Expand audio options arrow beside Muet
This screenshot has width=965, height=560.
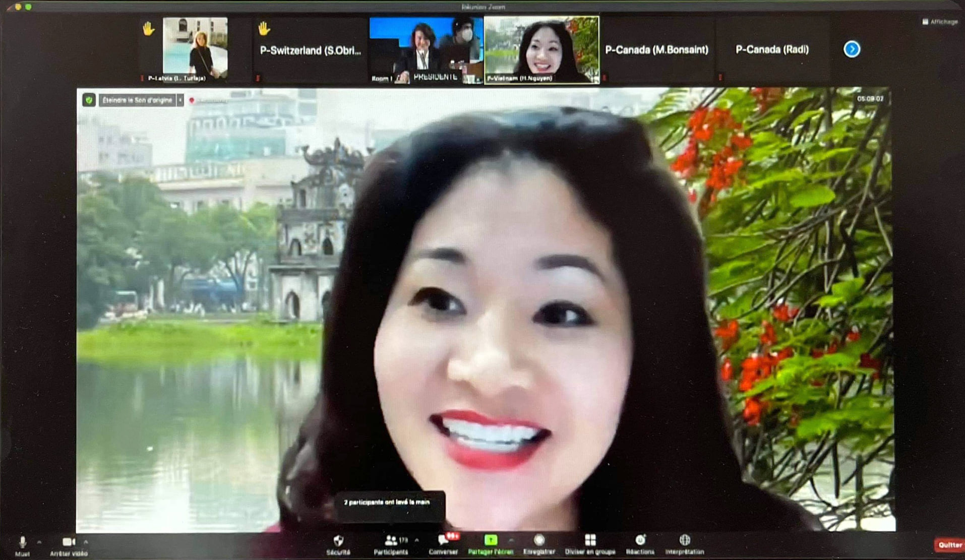39,542
